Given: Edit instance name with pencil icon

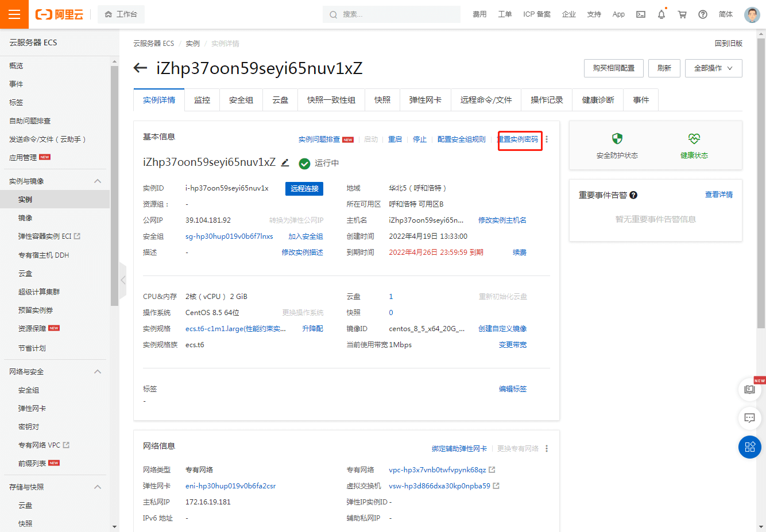Looking at the screenshot, I should (285, 162).
